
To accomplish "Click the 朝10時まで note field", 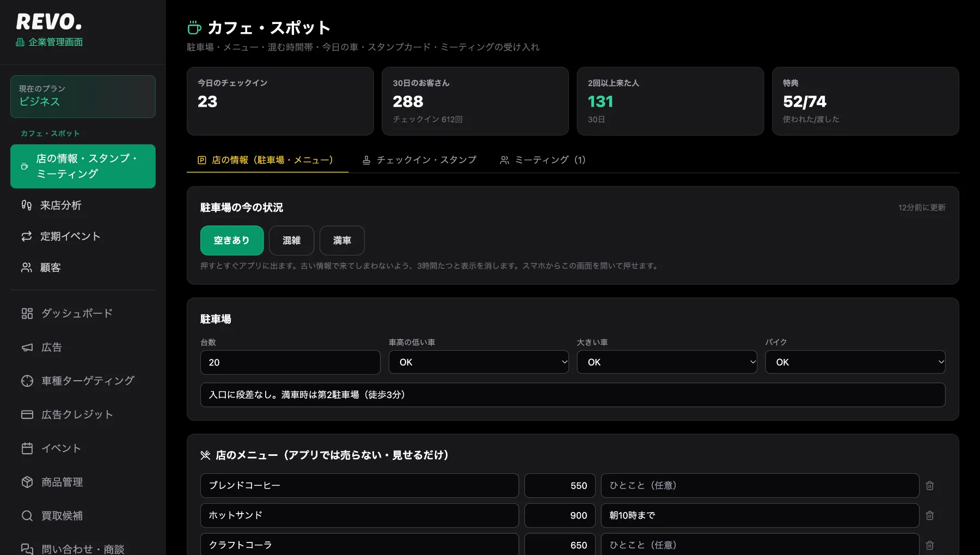I will [x=760, y=515].
